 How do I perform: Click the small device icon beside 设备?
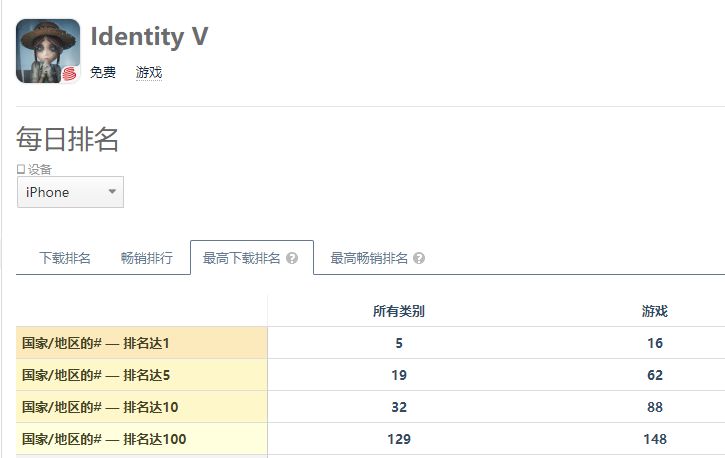pos(21,169)
